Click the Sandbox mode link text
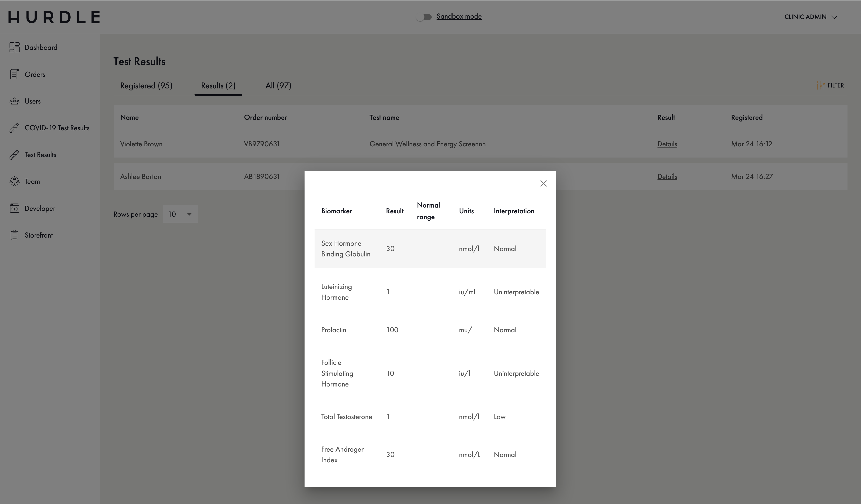 (459, 16)
